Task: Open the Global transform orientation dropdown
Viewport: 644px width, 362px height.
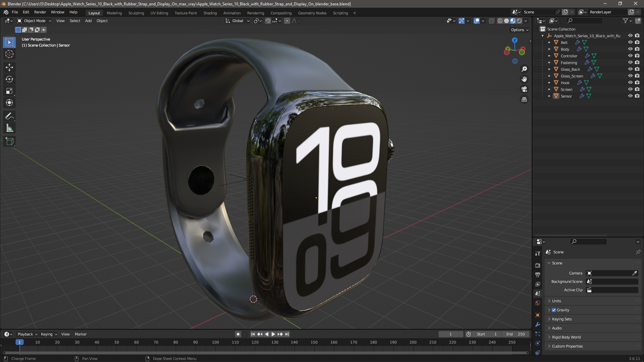Action: (237, 21)
